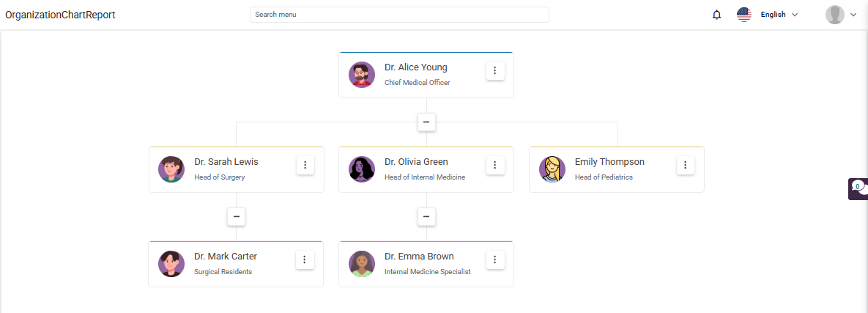Open the chat widget with 0 badge
The height and width of the screenshot is (313, 868).
(858, 189)
